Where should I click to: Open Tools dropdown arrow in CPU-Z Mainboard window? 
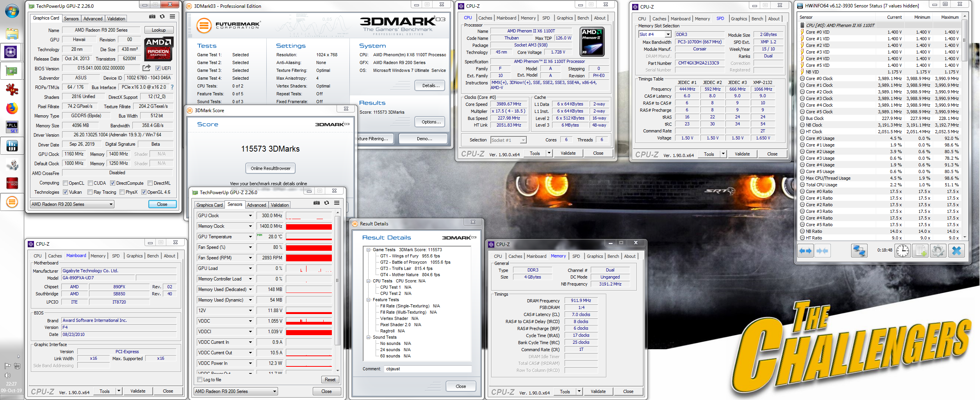coord(119,391)
